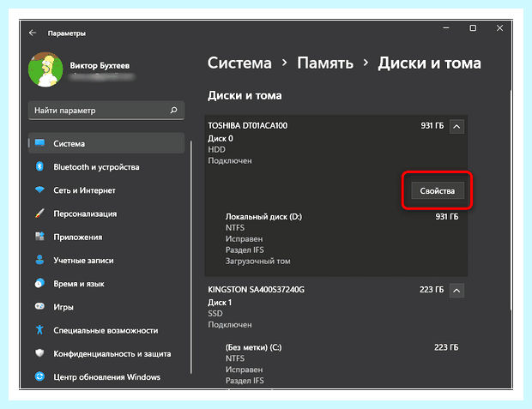Click the Персонализация brush icon
Image resolution: width=532 pixels, height=409 pixels.
pos(39,214)
